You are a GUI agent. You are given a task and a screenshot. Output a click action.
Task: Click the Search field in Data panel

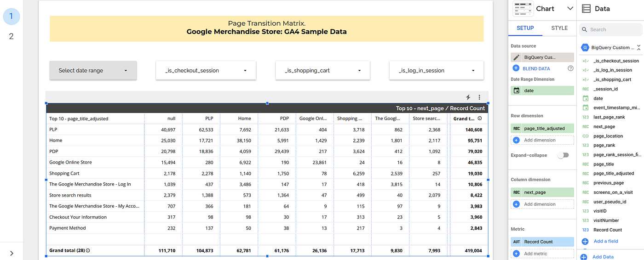[x=610, y=29]
